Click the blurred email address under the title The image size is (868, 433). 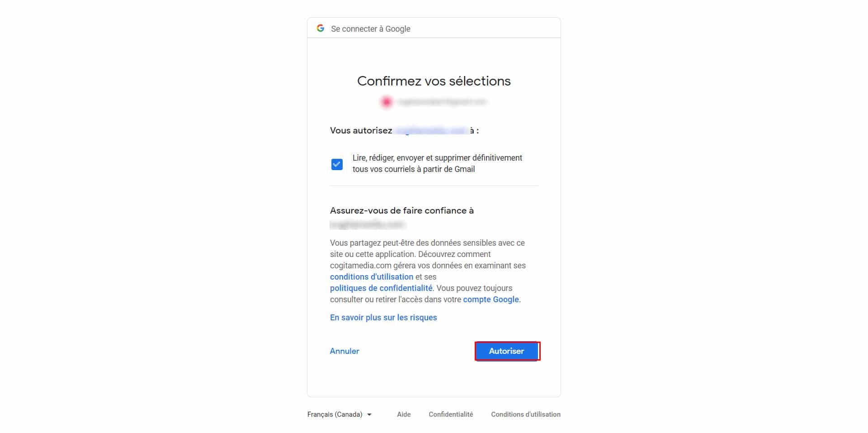tap(442, 102)
